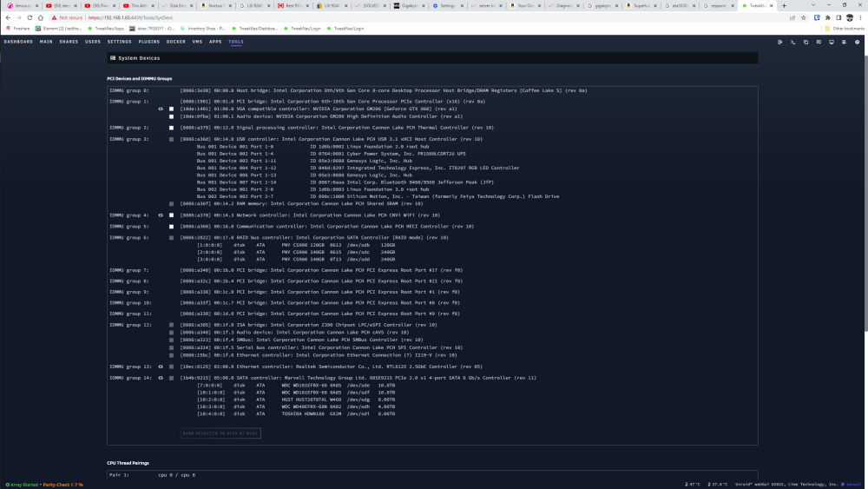This screenshot has height=489, width=868.
Task: Click Bind Selected to VFIO at Boot
Action: pos(220,433)
